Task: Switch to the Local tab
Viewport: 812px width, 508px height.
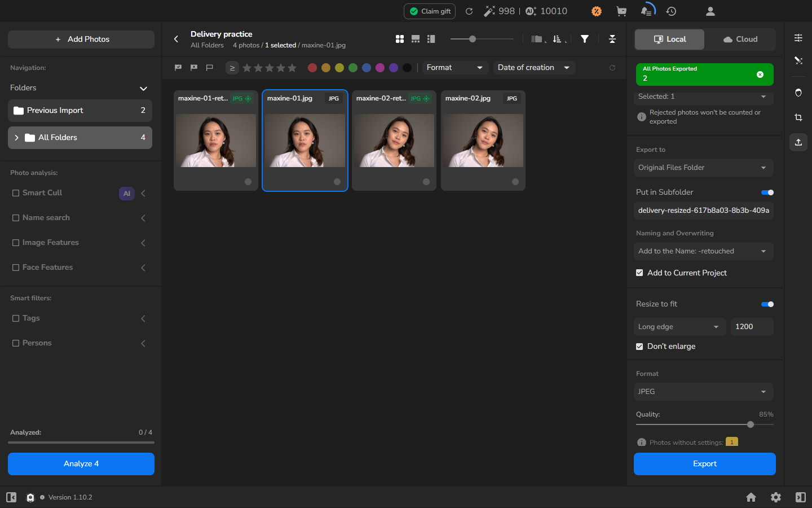Action: tap(670, 40)
